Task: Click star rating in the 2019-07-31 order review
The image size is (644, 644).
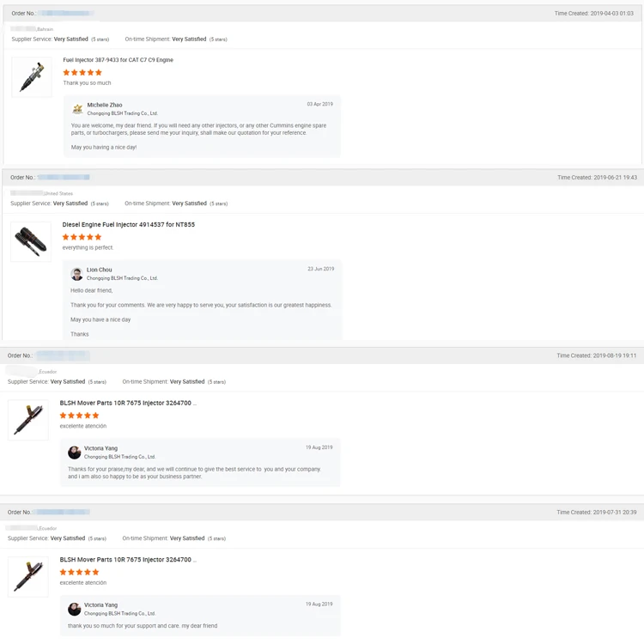Action: (79, 572)
